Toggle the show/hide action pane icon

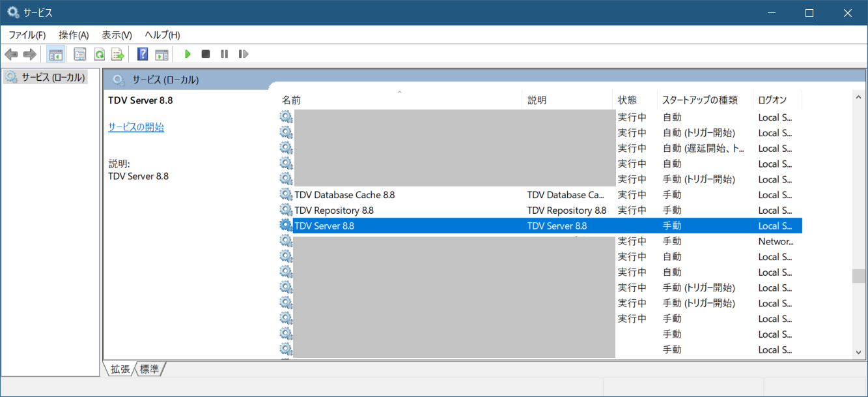point(161,54)
